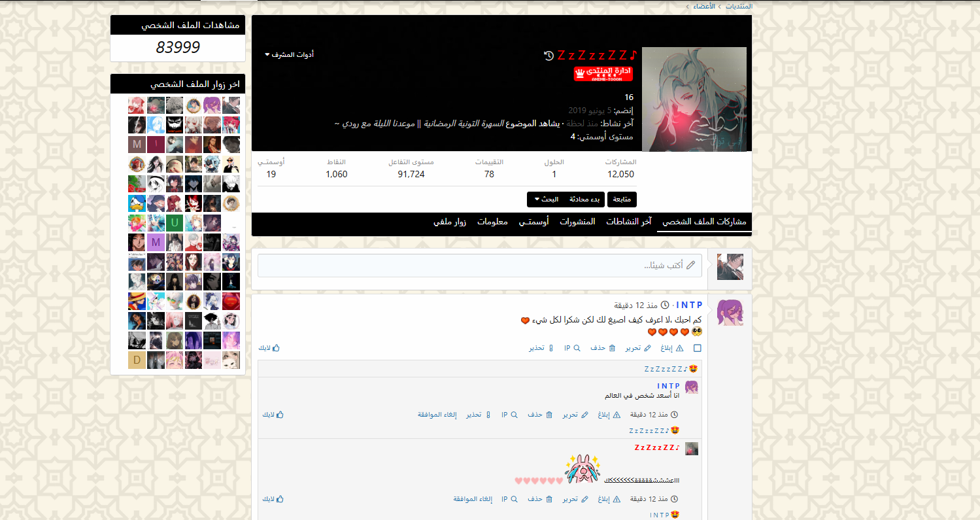The height and width of the screenshot is (520, 980).
Task: Report comment 'انا أسعد شخص في العالم'
Action: click(608, 415)
